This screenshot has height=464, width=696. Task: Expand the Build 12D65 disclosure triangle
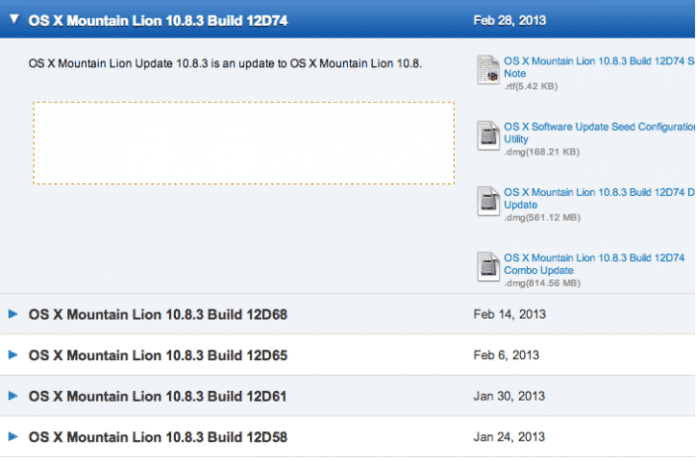13,355
